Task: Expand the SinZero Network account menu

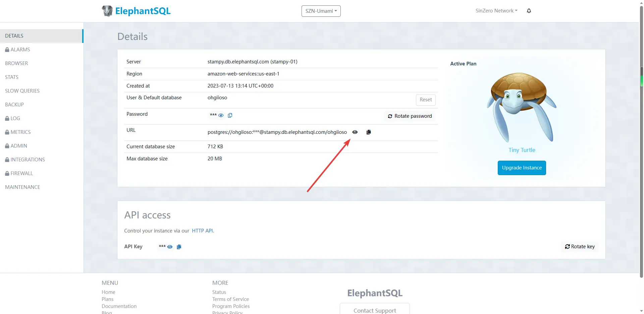Action: tap(496, 11)
